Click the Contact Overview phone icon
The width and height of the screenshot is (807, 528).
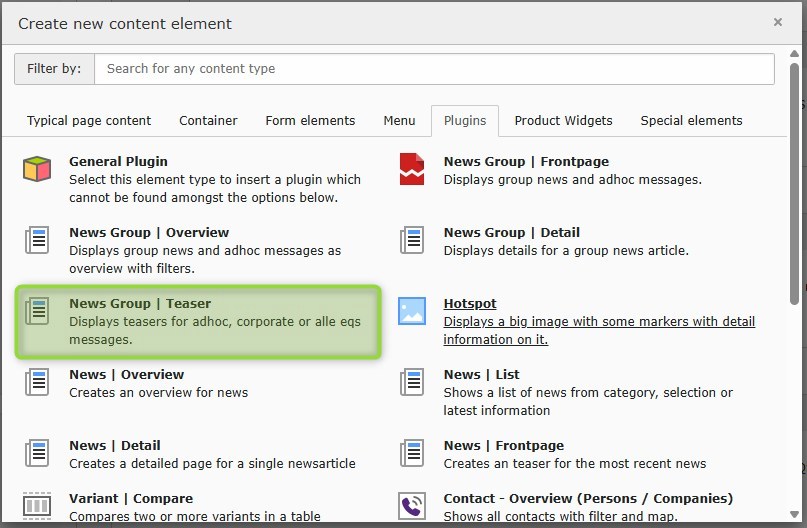pyautogui.click(x=412, y=505)
